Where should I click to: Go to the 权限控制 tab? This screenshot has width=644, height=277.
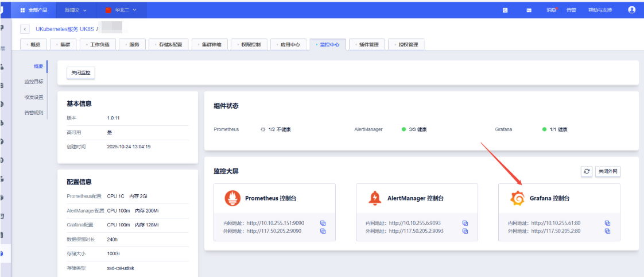point(249,44)
